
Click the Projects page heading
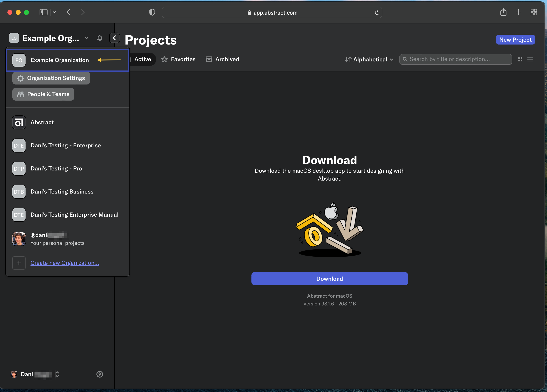coord(151,40)
